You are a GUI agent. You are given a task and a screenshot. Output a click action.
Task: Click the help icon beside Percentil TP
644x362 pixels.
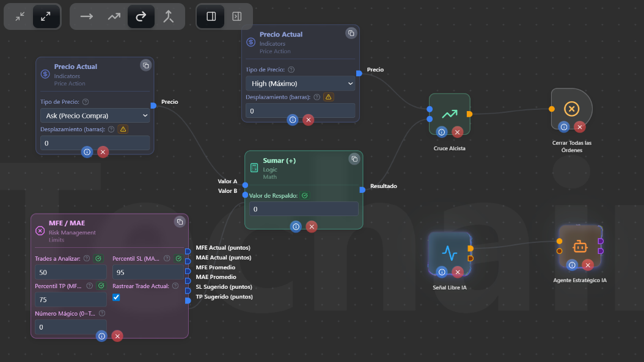point(90,286)
